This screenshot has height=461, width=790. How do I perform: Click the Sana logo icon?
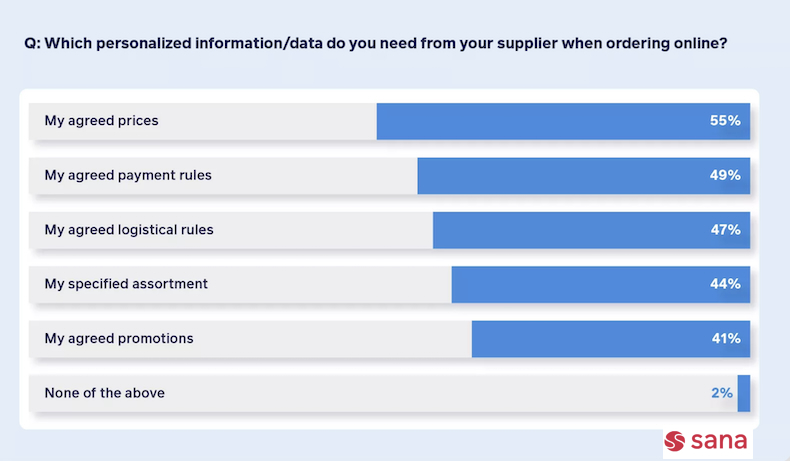675,441
